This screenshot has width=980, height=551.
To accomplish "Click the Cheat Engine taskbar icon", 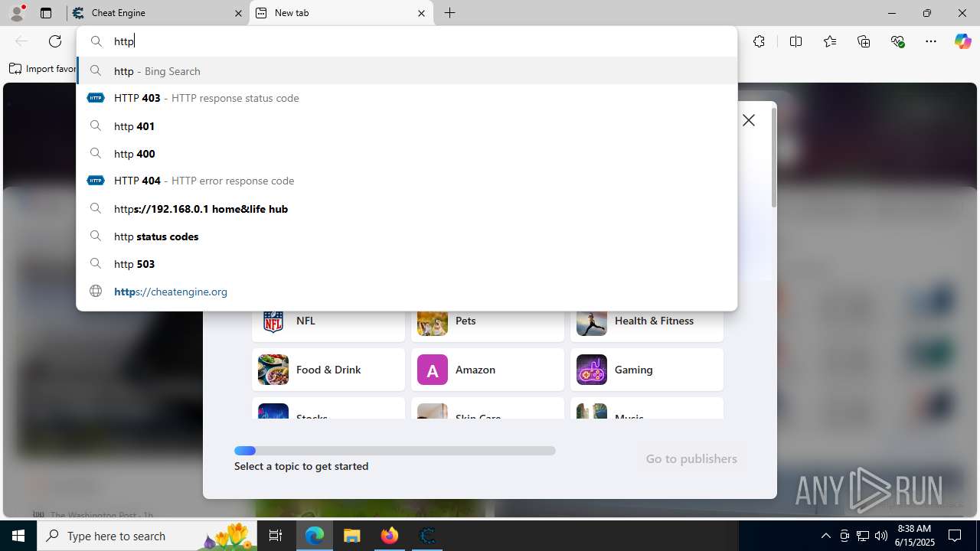I will coord(427,536).
